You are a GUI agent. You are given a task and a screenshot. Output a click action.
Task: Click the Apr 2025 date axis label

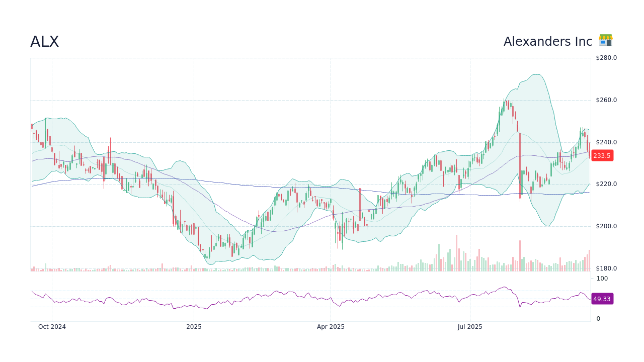(331, 327)
